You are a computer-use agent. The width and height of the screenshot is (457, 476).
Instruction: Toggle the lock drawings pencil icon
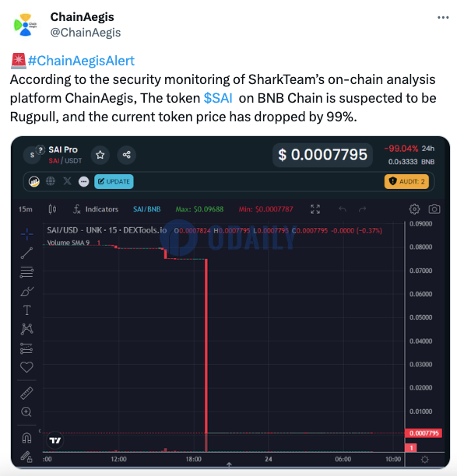tap(26, 457)
